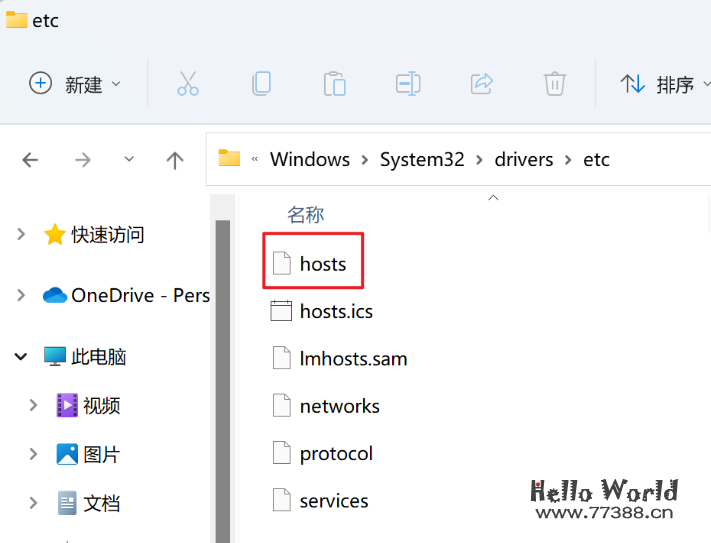This screenshot has width=711, height=543.
Task: Click the lmhosts.sam file icon
Action: click(282, 358)
